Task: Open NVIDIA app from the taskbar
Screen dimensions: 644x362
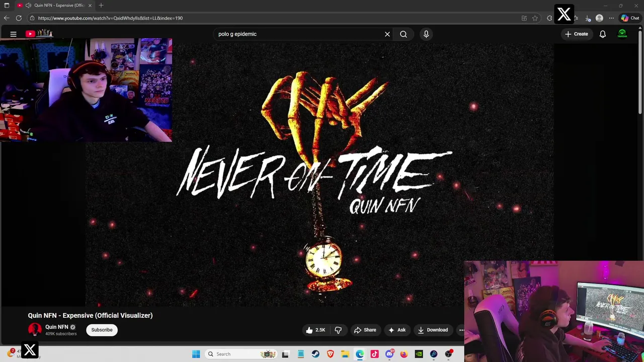Action: coord(419,354)
